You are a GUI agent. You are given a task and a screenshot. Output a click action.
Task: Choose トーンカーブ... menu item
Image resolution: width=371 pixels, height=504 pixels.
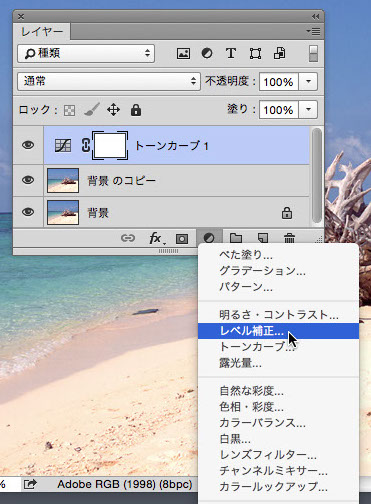tap(278, 347)
